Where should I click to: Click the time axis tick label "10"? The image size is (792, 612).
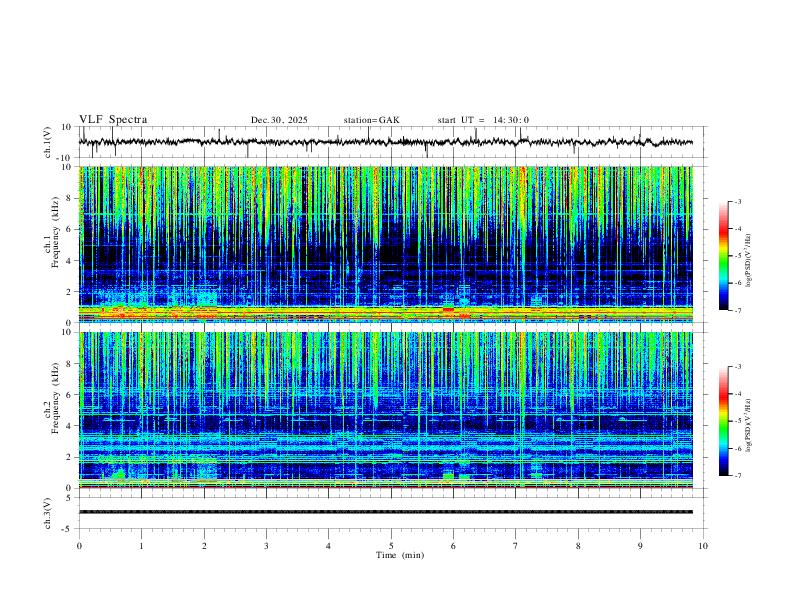tap(703, 546)
